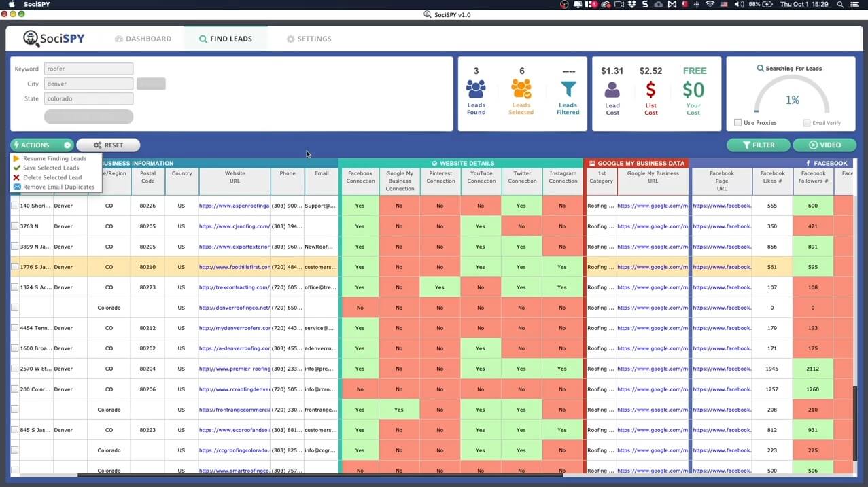
Task: Click the horizontal scrollbar of the table
Action: tap(319, 475)
